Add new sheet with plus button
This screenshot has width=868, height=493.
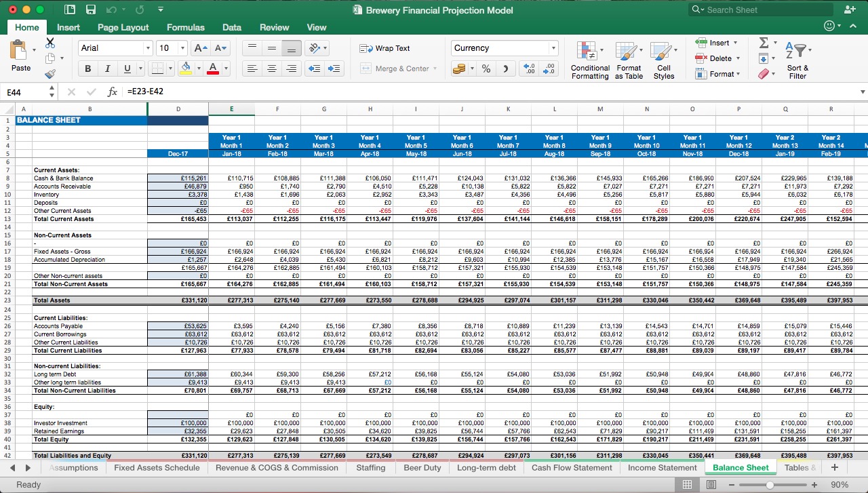[835, 467]
